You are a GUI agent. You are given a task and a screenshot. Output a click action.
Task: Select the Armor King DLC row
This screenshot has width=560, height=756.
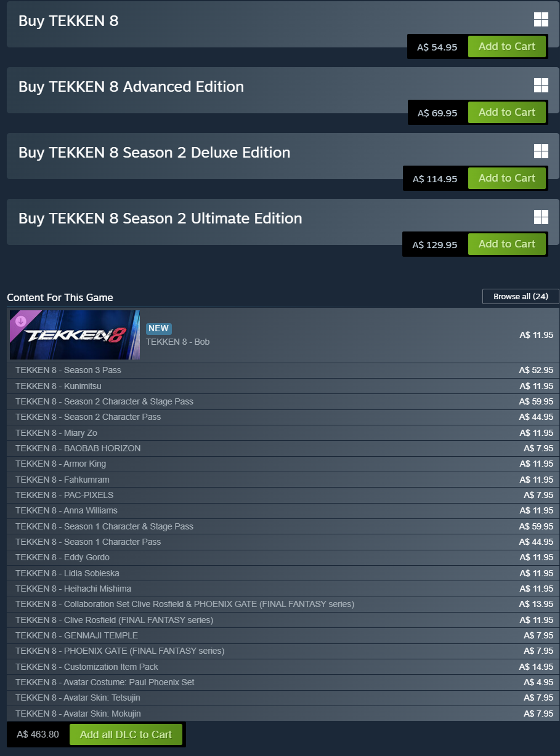(x=283, y=464)
